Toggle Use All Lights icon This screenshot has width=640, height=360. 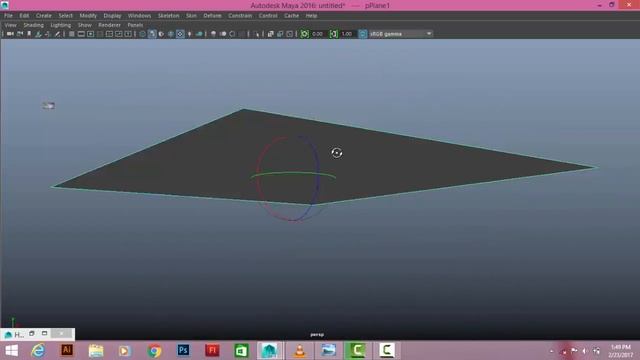click(x=189, y=34)
